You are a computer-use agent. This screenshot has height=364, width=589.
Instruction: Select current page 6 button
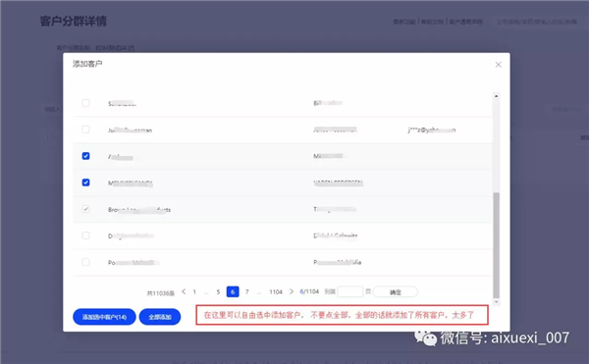[233, 291]
